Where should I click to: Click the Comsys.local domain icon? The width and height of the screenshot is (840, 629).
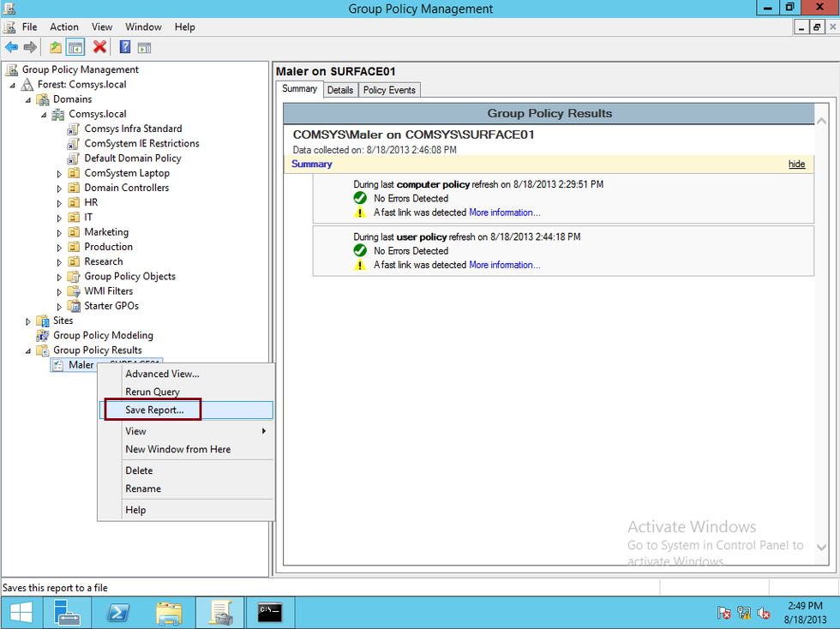[x=58, y=114]
